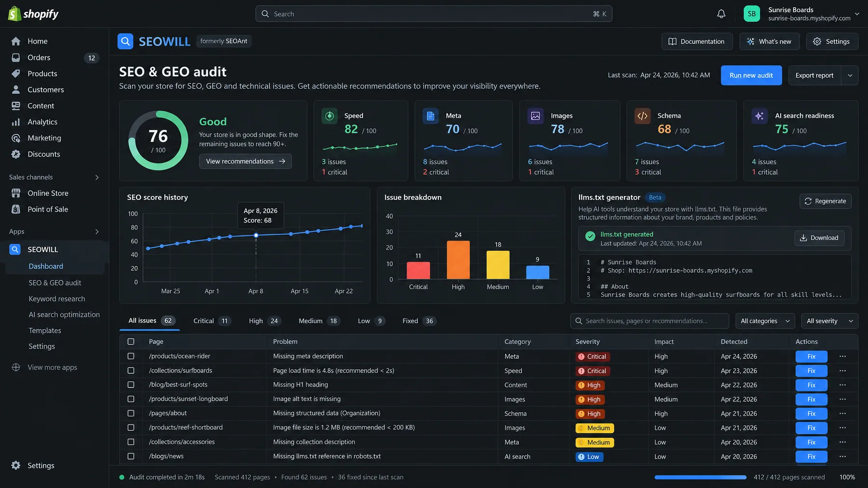
Task: Open Home from the sidebar home icon
Action: (16, 41)
